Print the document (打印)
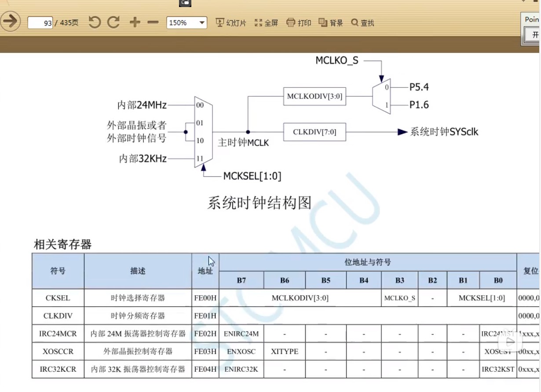Screen dimensions: 541x392 coord(299,23)
